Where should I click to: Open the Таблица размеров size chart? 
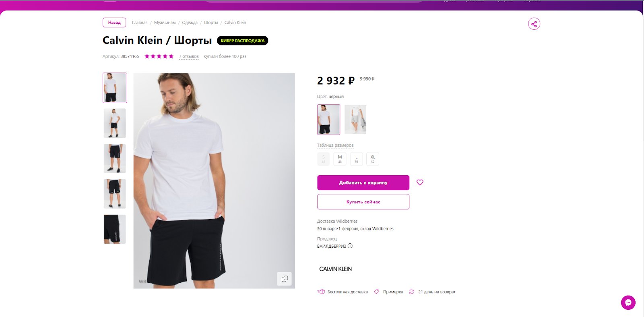(335, 145)
